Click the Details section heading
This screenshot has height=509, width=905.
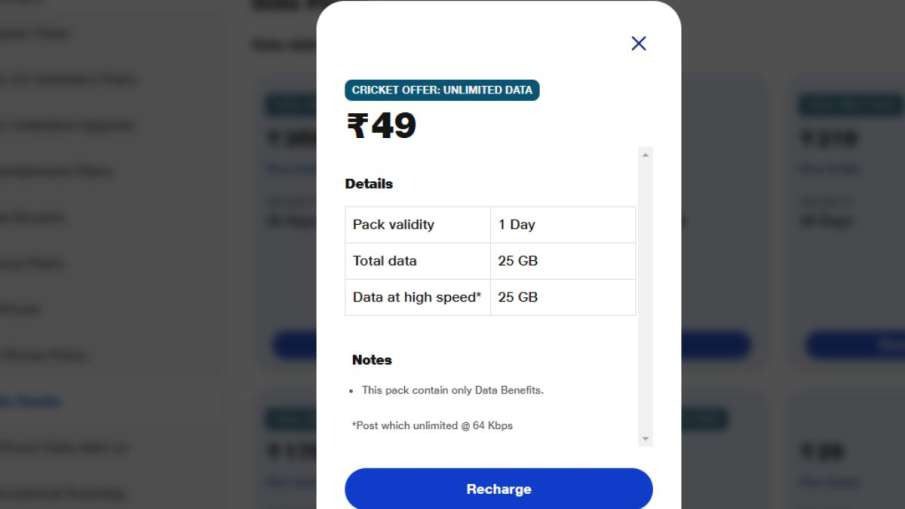[369, 184]
